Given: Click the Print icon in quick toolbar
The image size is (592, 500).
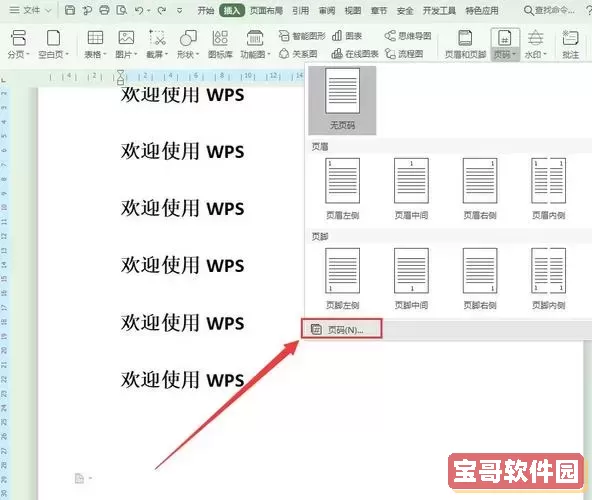Looking at the screenshot, I should pyautogui.click(x=104, y=10).
